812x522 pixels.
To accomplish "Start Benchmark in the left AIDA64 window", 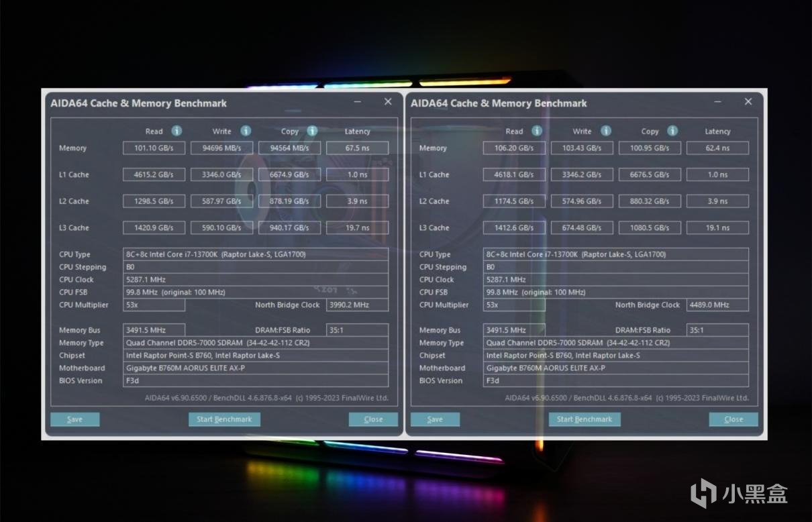I will (224, 419).
